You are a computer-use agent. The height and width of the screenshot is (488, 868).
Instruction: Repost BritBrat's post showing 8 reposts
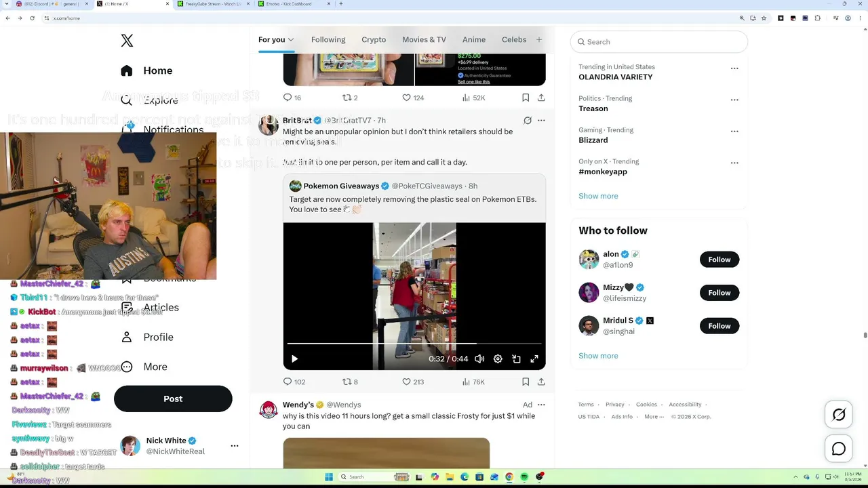[x=350, y=382]
